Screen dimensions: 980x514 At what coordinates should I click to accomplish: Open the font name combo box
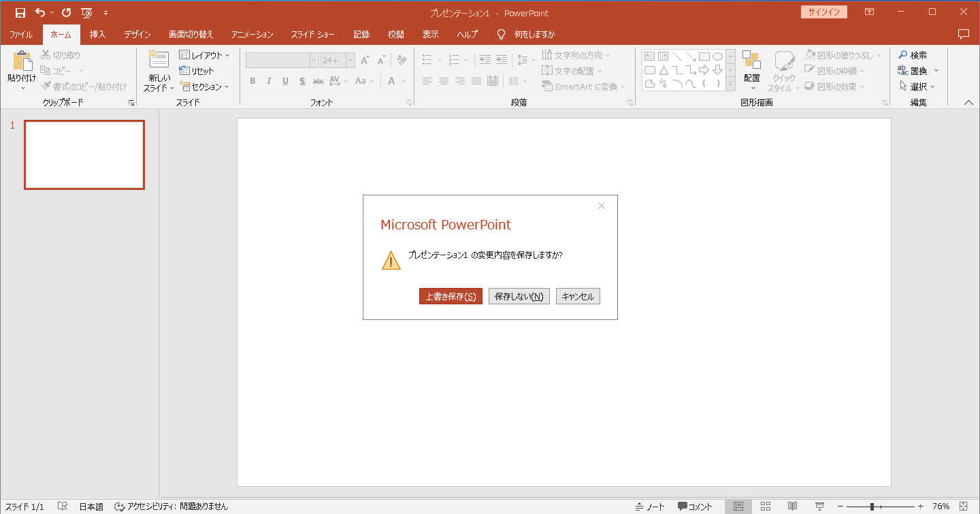point(282,61)
